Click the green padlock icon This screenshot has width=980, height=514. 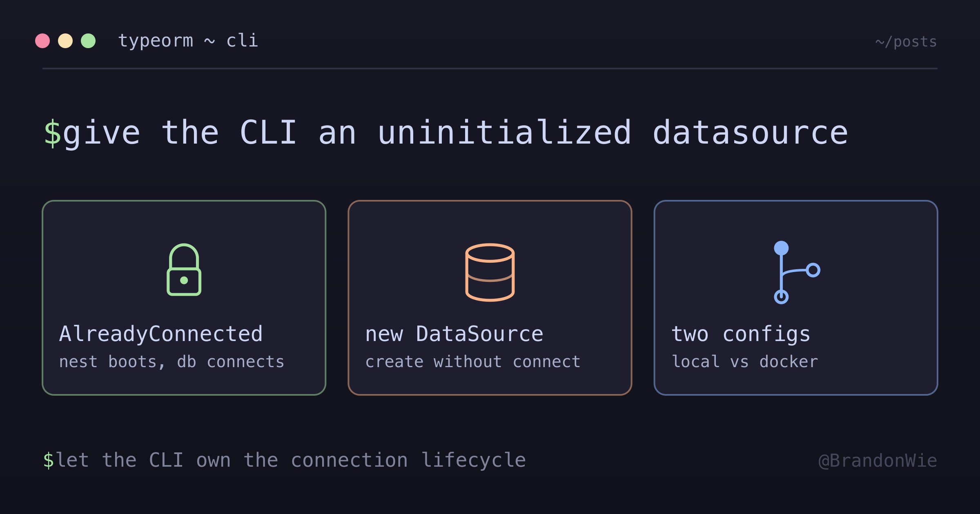click(x=184, y=270)
